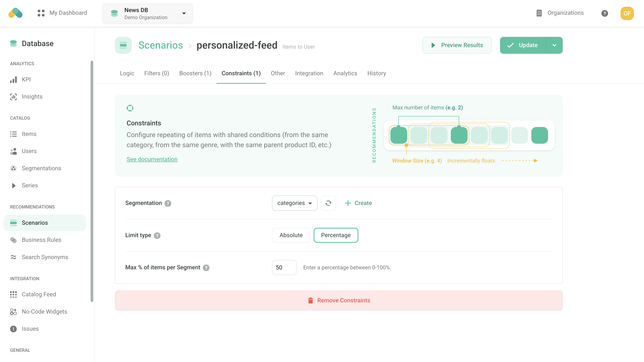The width and height of the screenshot is (644, 362).
Task: Go to Insights in the sidebar
Action: (32, 97)
